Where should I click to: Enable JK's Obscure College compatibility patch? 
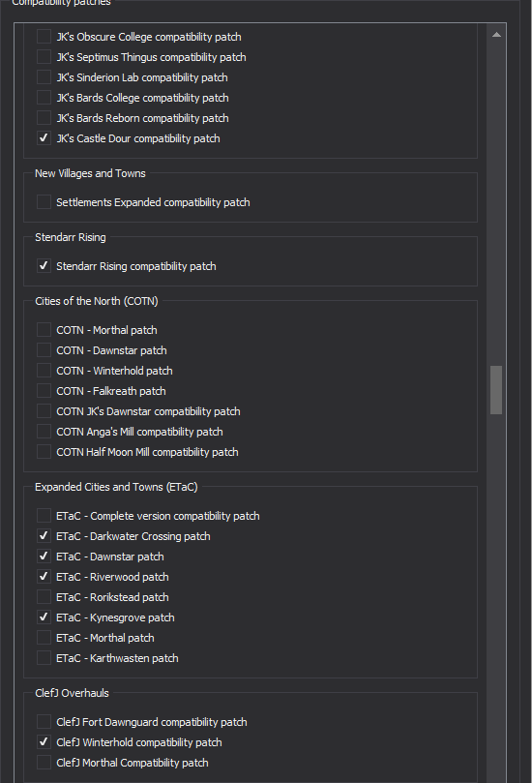point(44,37)
